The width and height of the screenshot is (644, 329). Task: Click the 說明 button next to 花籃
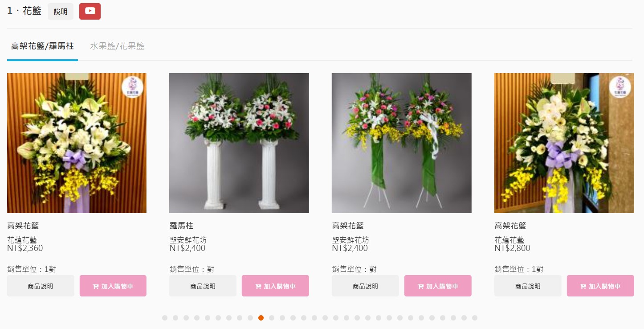coord(61,12)
